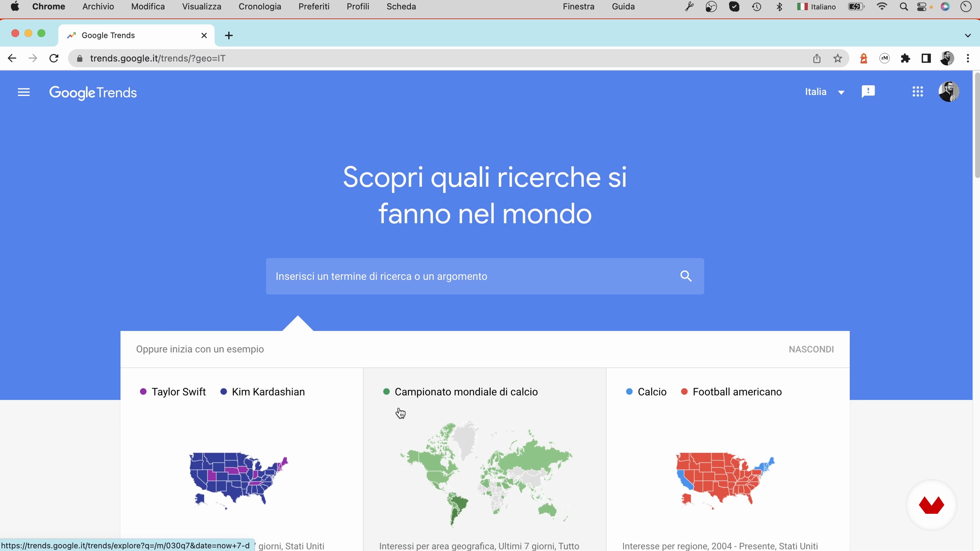The height and width of the screenshot is (551, 980).
Task: Share this page from the address bar
Action: pos(816,58)
